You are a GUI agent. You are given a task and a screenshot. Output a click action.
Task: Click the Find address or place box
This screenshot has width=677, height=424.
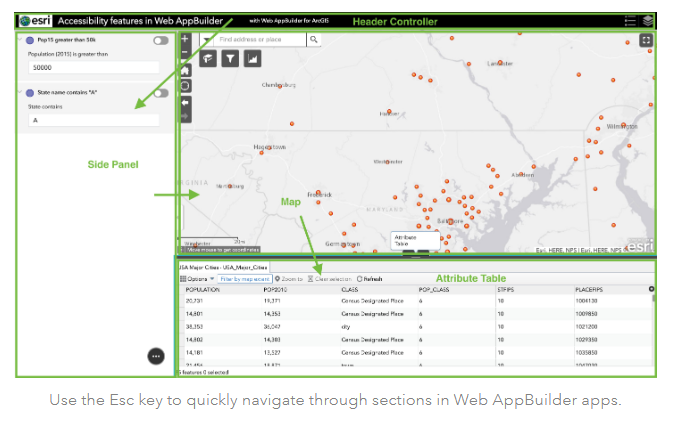(x=260, y=39)
